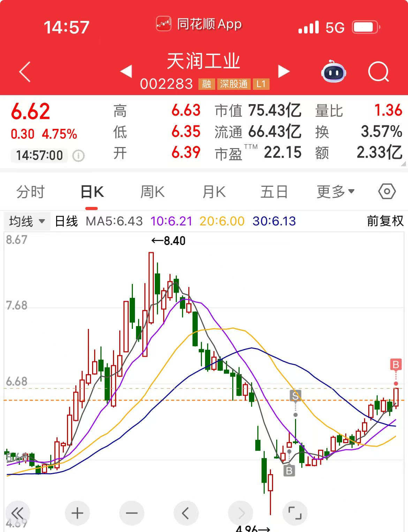Tap the gray S sell marker
Image resolution: width=408 pixels, height=532 pixels.
point(295,396)
